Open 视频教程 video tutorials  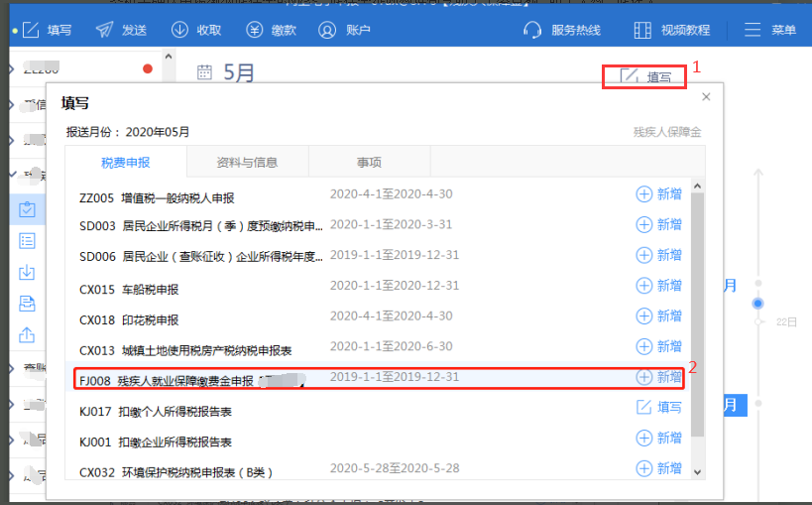[671, 30]
